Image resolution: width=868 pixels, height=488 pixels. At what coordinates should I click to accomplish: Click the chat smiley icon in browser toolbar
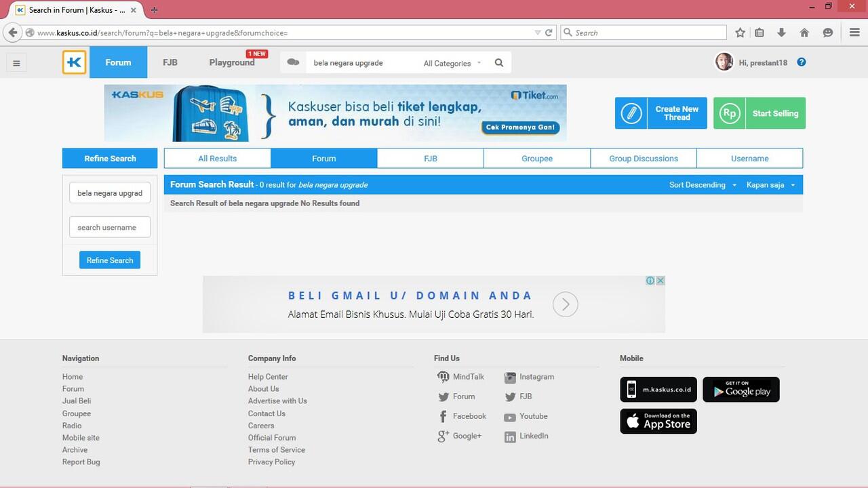pos(827,33)
